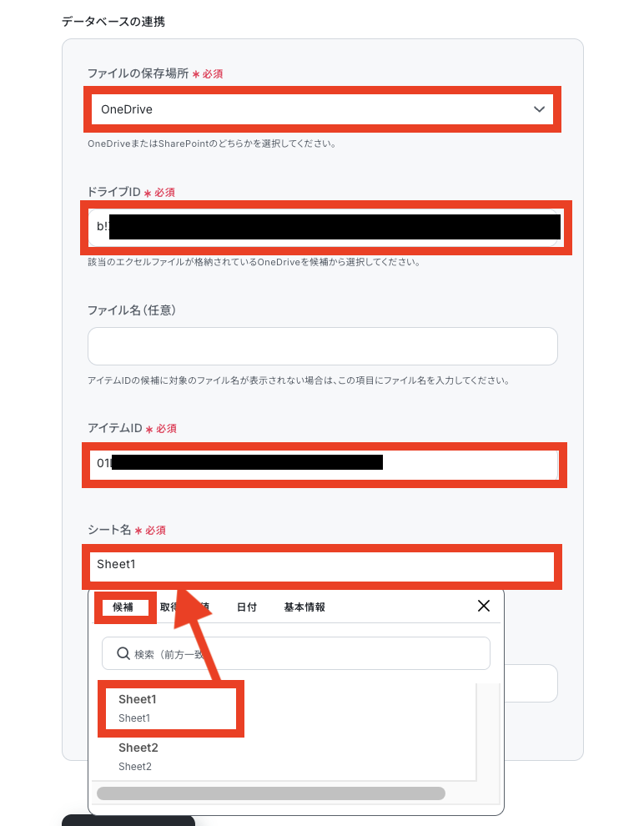The width and height of the screenshot is (644, 826).
Task: Click the partially hidden field behind the popup
Action: tap(531, 682)
